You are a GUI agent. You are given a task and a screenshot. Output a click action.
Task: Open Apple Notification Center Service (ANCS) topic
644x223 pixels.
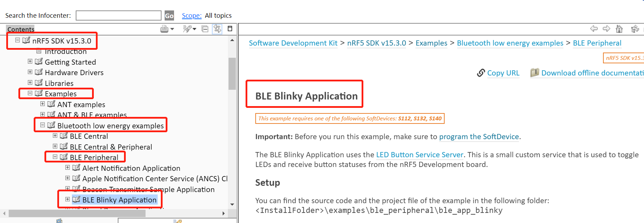(155, 179)
